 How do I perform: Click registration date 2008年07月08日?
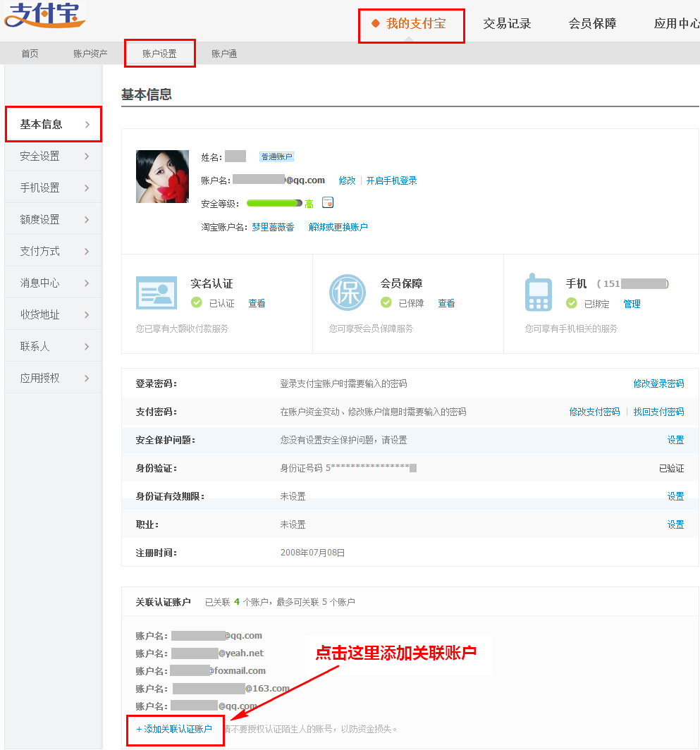point(312,553)
